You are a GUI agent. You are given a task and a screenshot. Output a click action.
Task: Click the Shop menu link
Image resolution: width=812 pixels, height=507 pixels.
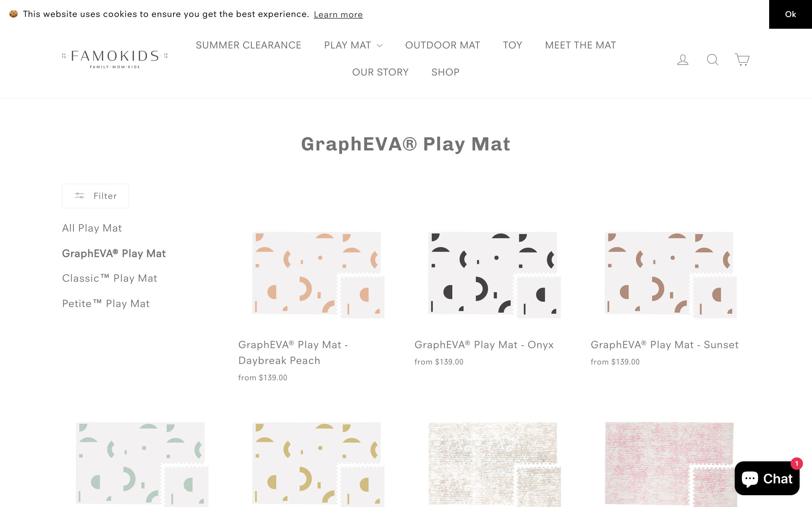point(445,72)
